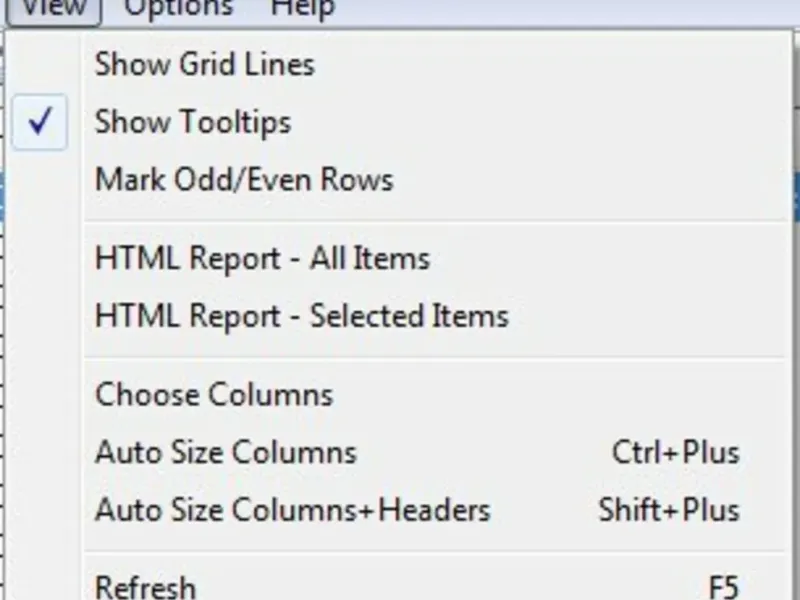Select Auto Size Columns

[225, 452]
